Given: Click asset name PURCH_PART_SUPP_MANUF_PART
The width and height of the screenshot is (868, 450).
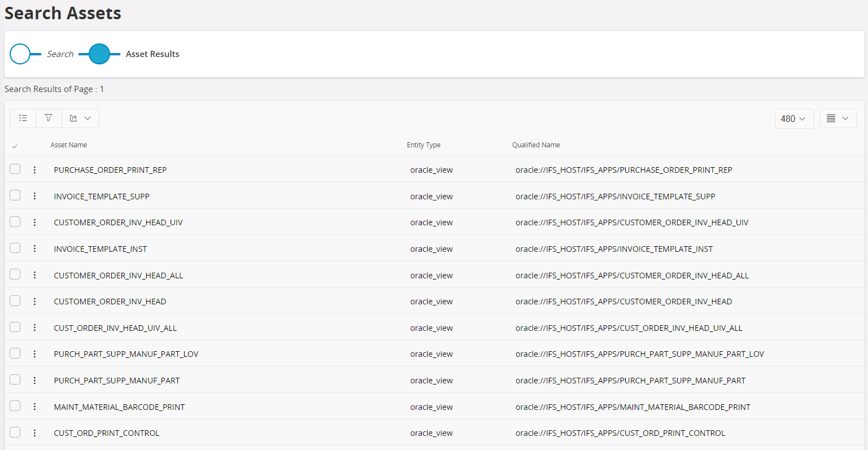Looking at the screenshot, I should (117, 381).
